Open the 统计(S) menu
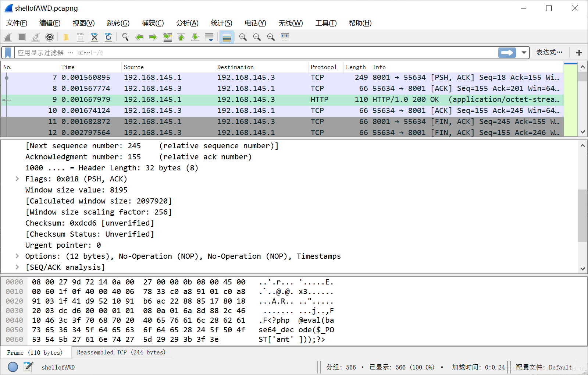Image resolution: width=588 pixels, height=375 pixels. 222,23
